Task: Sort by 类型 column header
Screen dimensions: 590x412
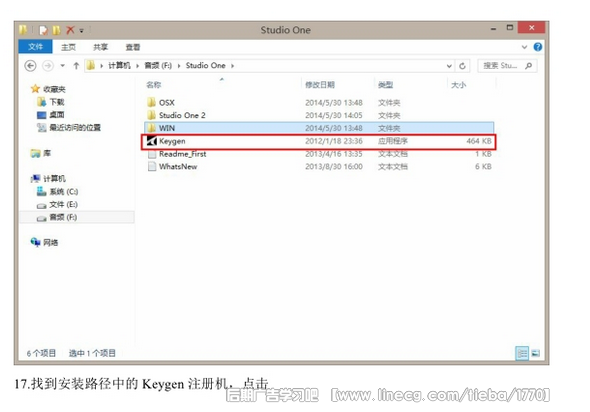Action: [385, 85]
